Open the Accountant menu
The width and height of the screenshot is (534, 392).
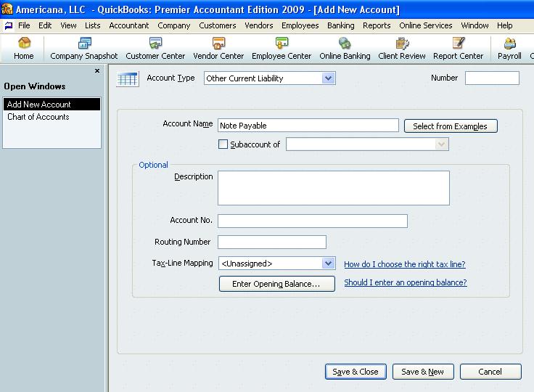pos(129,25)
